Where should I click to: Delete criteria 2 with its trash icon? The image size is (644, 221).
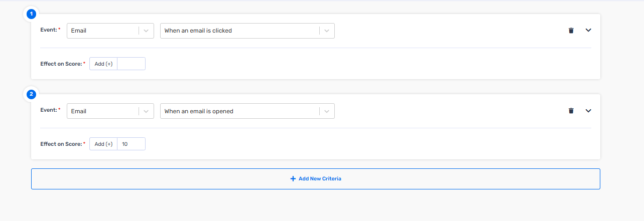pos(571,111)
